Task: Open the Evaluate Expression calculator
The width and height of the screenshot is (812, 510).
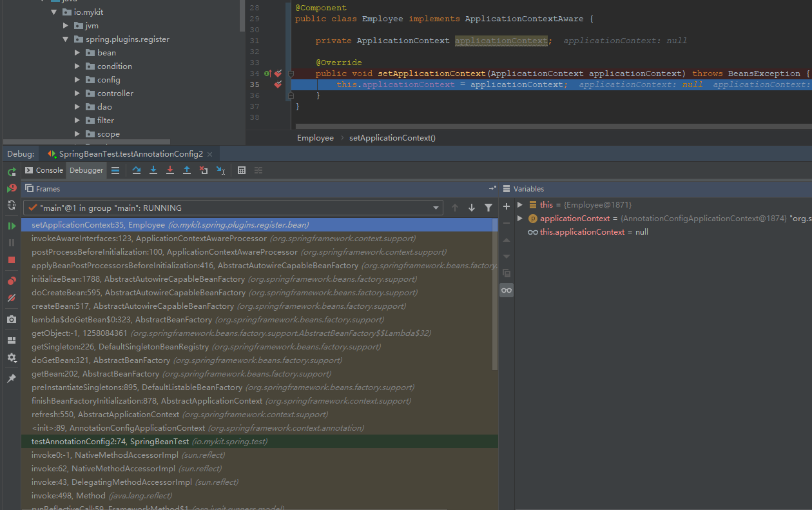Action: 242,170
